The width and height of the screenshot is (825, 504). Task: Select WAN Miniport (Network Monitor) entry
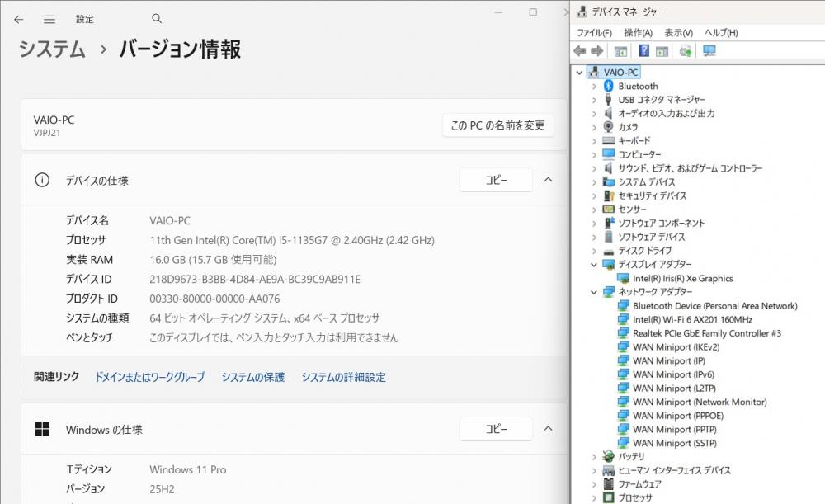point(700,402)
